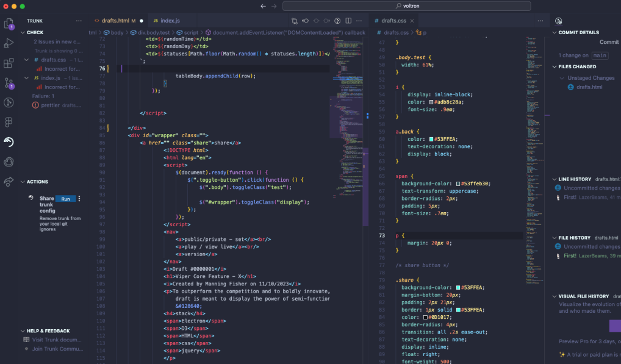621x364 pixels.
Task: Go back with the navigation back arrow
Action: (263, 6)
